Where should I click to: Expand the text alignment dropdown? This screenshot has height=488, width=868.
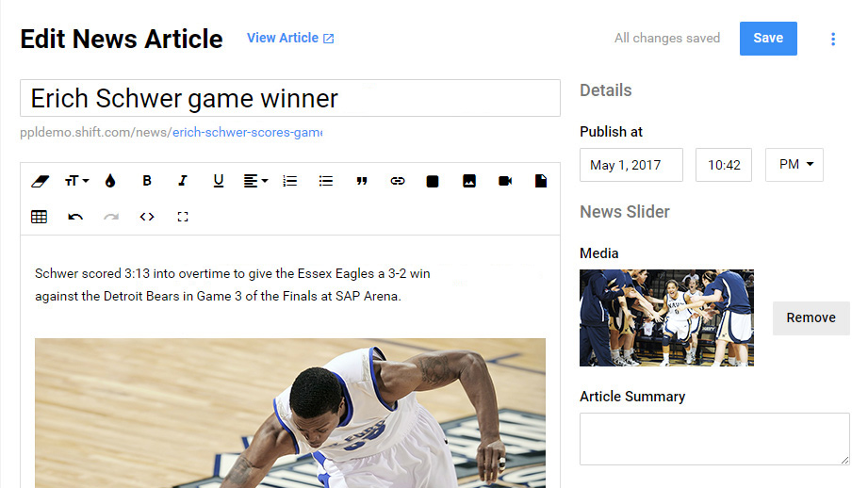tap(255, 181)
